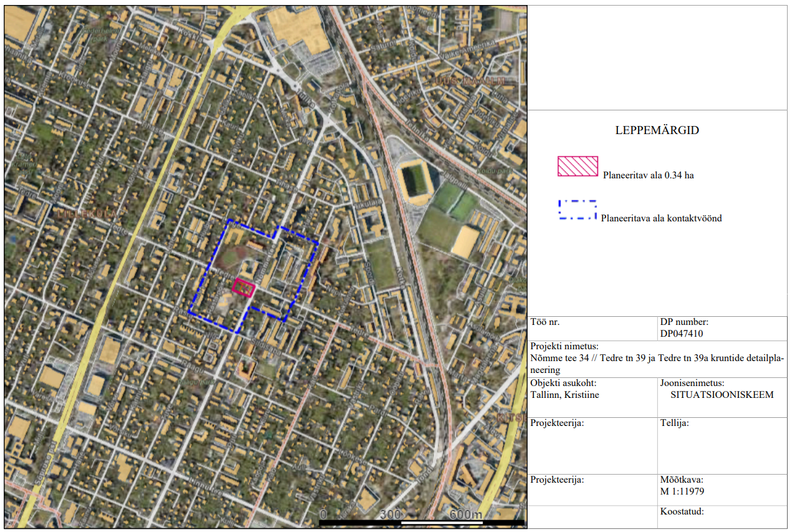This screenshot has height=532, width=792.
Task: Click the Tellija field cell
Action: [722, 445]
